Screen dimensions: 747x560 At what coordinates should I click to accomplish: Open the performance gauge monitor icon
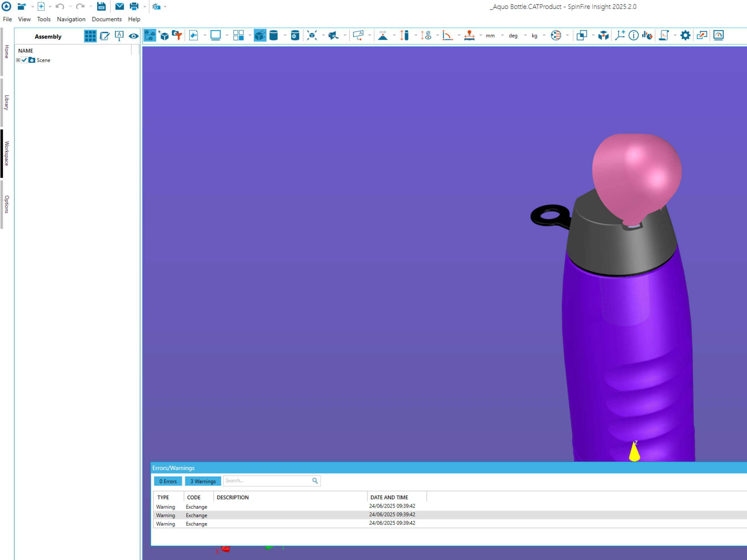718,35
